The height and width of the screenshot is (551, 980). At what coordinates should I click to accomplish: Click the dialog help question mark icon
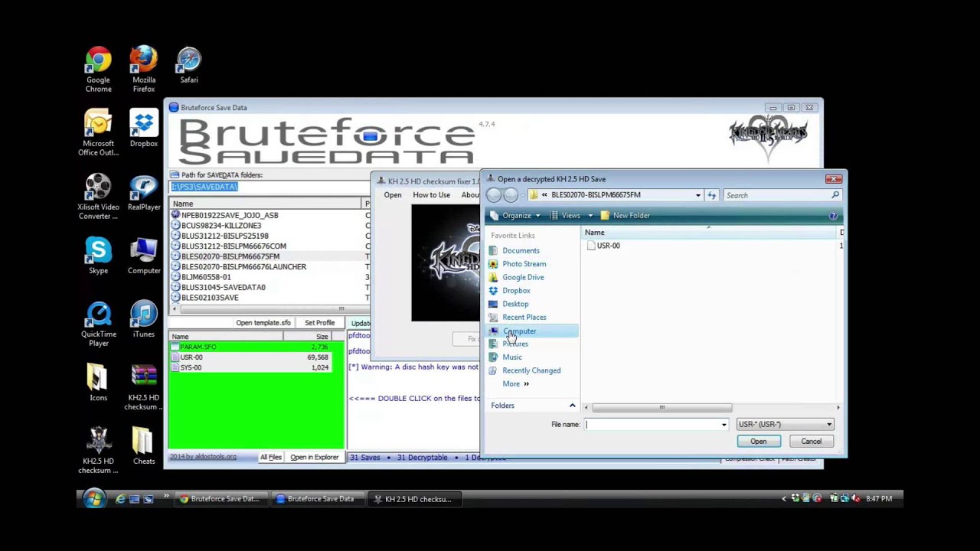click(x=833, y=216)
